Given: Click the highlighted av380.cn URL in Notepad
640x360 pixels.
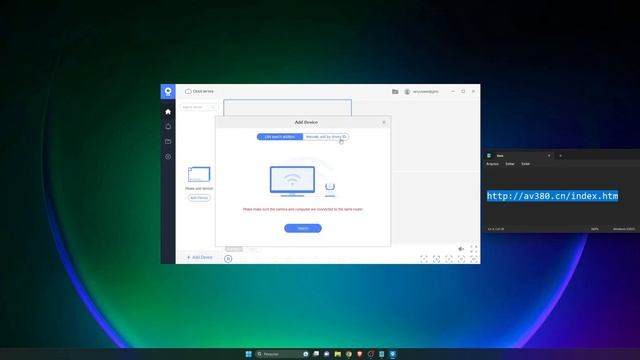Looking at the screenshot, I should click(x=552, y=196).
